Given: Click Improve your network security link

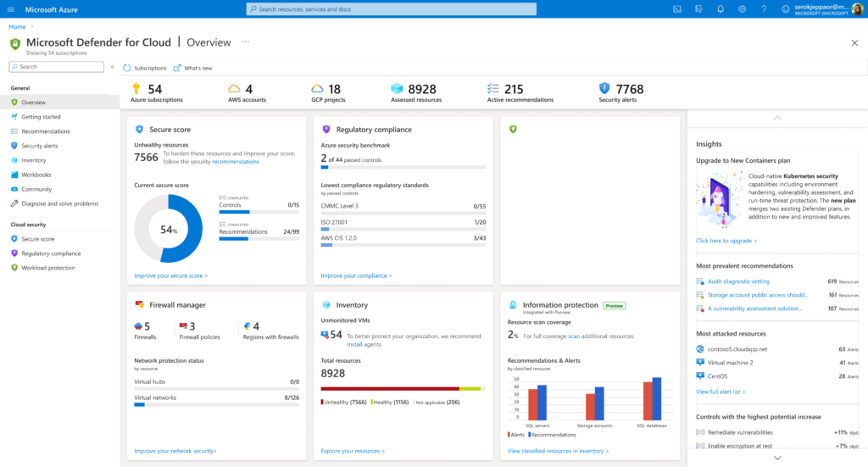Looking at the screenshot, I should tap(175, 451).
